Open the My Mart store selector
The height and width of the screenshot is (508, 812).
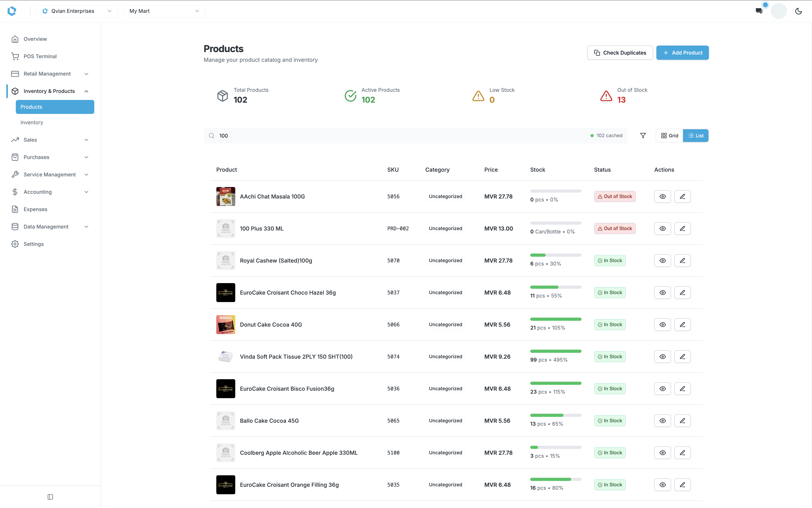click(164, 11)
